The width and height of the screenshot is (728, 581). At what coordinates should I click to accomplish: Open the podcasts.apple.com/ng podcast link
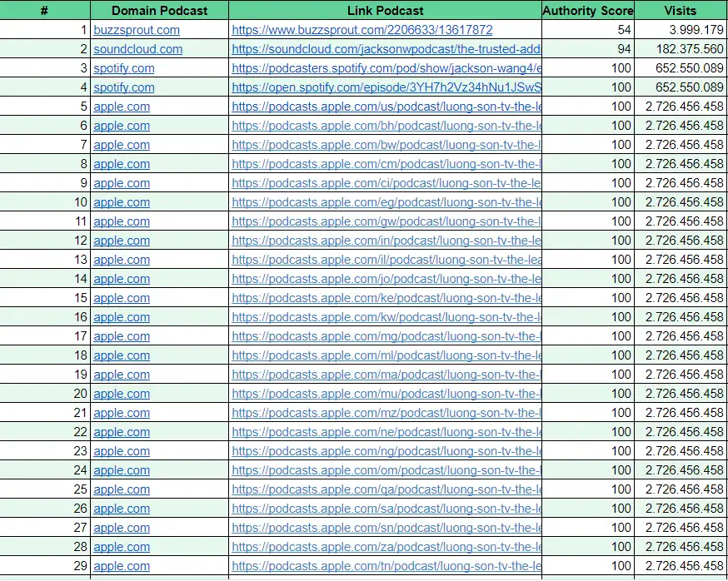(x=386, y=451)
